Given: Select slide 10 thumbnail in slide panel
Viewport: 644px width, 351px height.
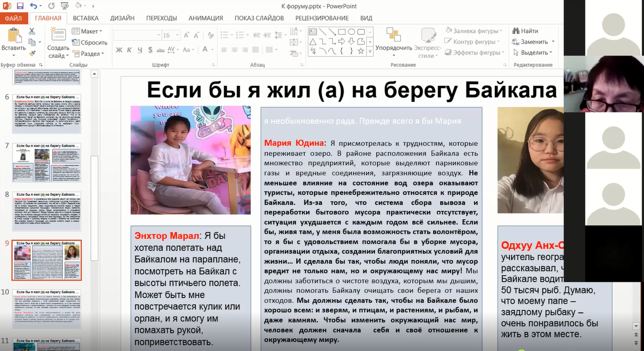Looking at the screenshot, I should pyautogui.click(x=46, y=308).
